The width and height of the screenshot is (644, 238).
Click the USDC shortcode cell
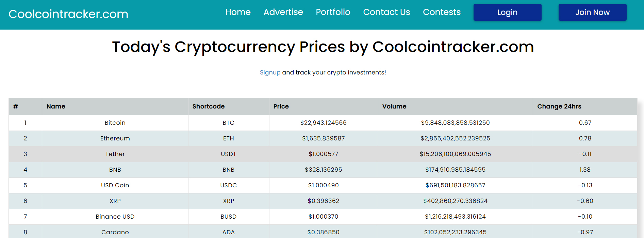[x=228, y=185]
